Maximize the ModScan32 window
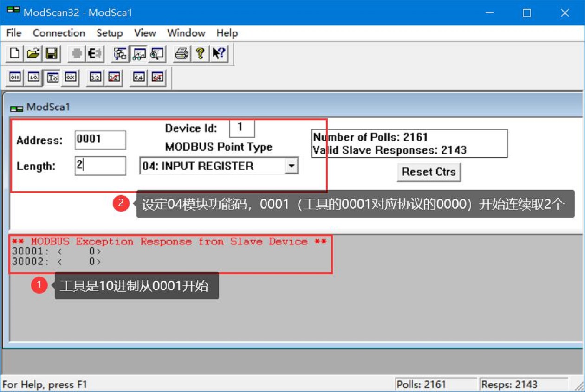This screenshot has height=392, width=585. 527,13
